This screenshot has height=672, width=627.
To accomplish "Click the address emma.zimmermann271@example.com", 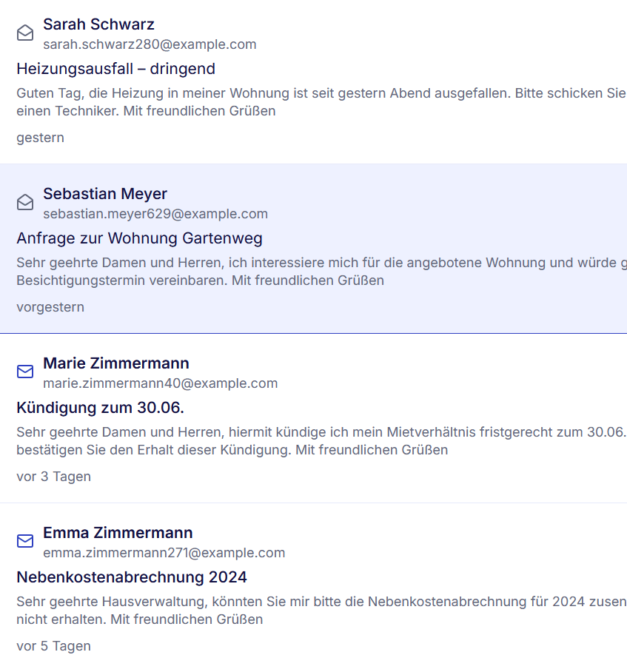I will [164, 553].
